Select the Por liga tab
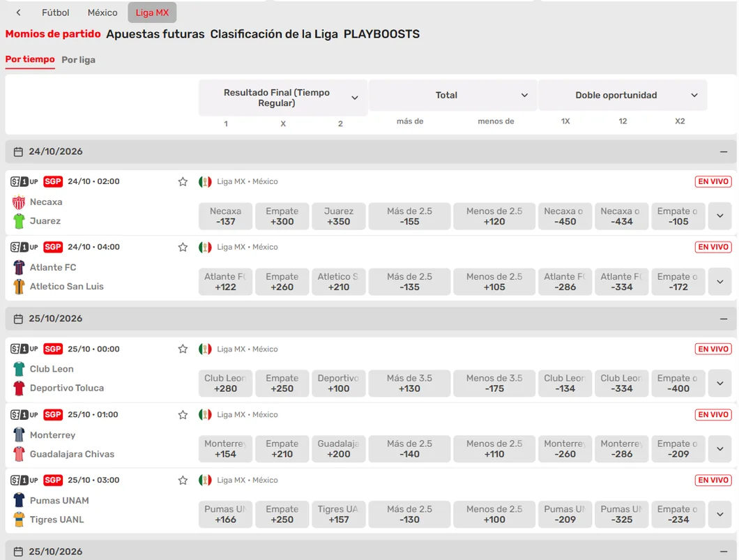The height and width of the screenshot is (560, 739). (78, 60)
